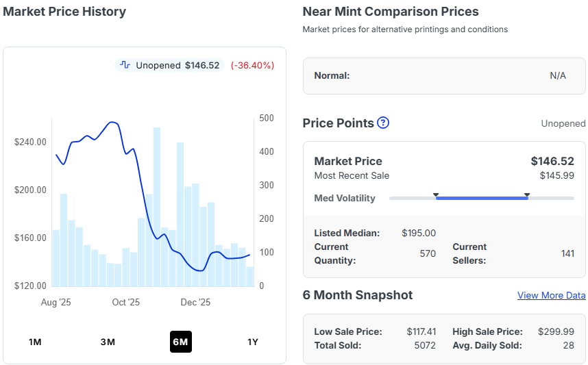
Task: Click the Price Points help question mark icon
Action: pos(383,123)
